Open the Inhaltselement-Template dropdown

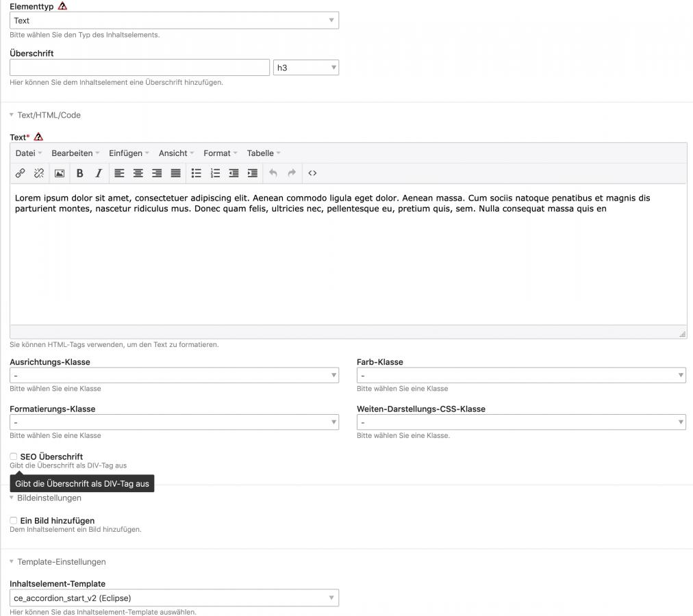pos(174,598)
